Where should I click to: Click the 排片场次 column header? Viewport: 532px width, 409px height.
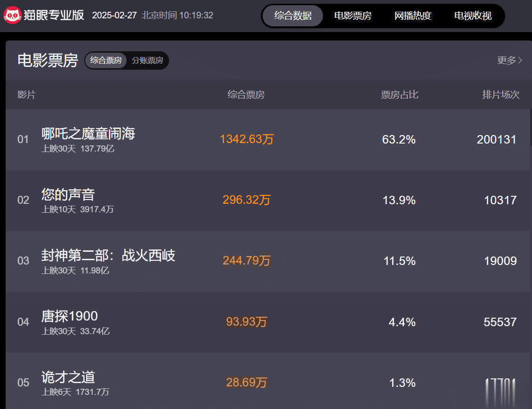pyautogui.click(x=500, y=95)
